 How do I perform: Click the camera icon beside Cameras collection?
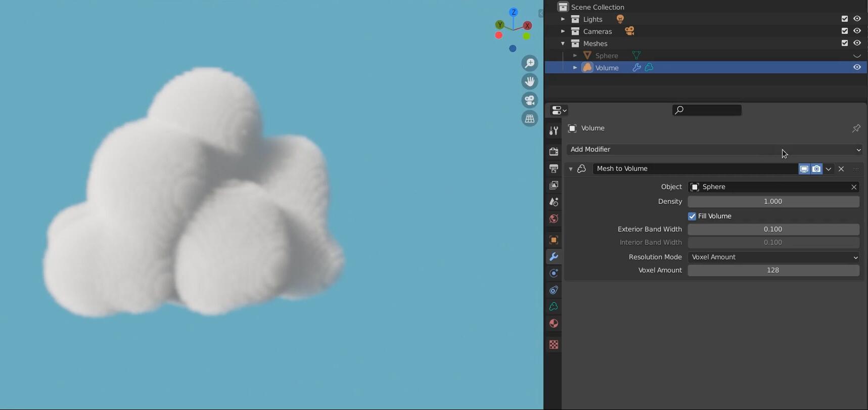click(629, 31)
